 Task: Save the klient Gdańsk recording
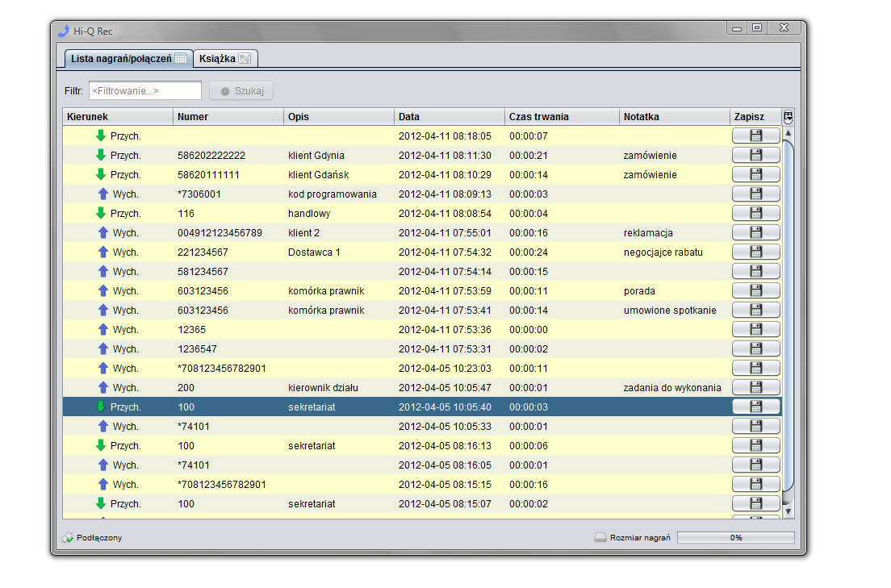[x=755, y=174]
